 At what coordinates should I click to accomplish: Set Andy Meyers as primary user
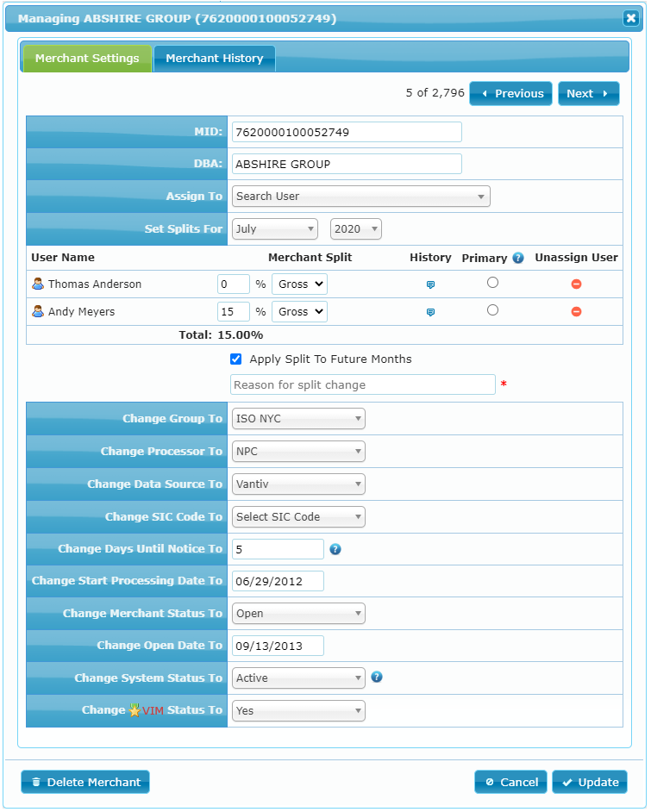tap(492, 310)
